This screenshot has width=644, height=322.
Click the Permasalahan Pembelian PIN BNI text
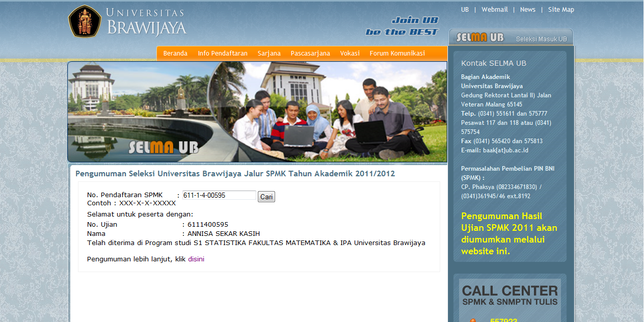(508, 173)
